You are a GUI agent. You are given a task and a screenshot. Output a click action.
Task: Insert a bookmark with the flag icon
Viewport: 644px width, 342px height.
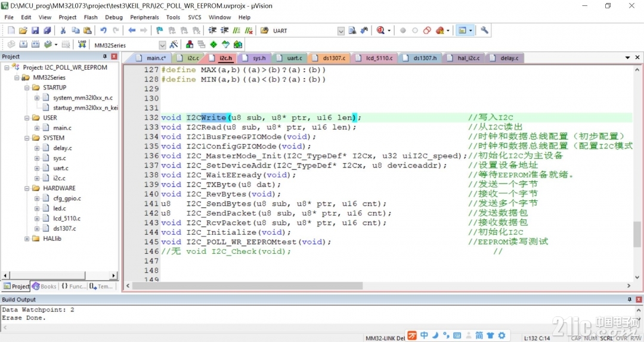point(159,30)
